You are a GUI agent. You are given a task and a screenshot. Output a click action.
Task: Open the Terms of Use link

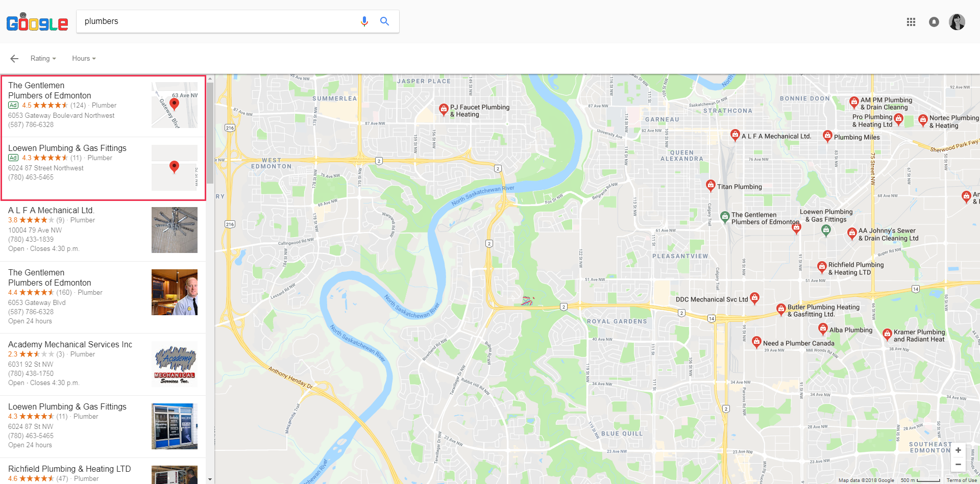[x=962, y=480]
